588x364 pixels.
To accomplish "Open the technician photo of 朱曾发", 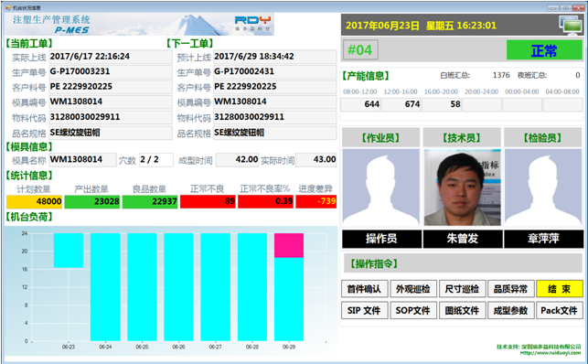I will pyautogui.click(x=462, y=187).
